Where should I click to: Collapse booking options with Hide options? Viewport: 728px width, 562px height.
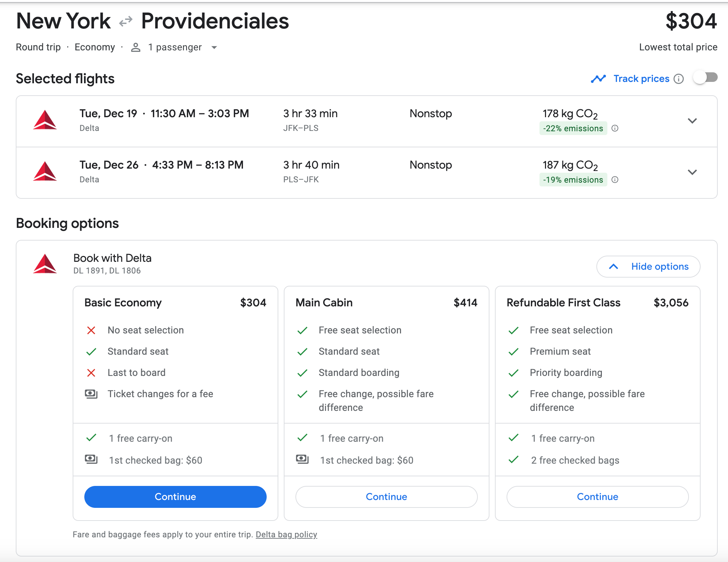tap(648, 267)
